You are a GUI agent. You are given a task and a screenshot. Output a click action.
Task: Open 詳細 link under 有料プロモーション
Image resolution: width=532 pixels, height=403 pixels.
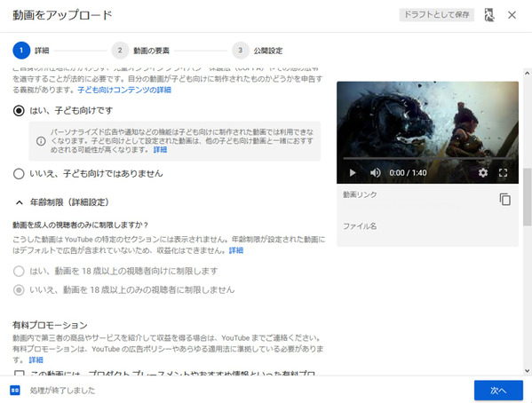click(36, 360)
